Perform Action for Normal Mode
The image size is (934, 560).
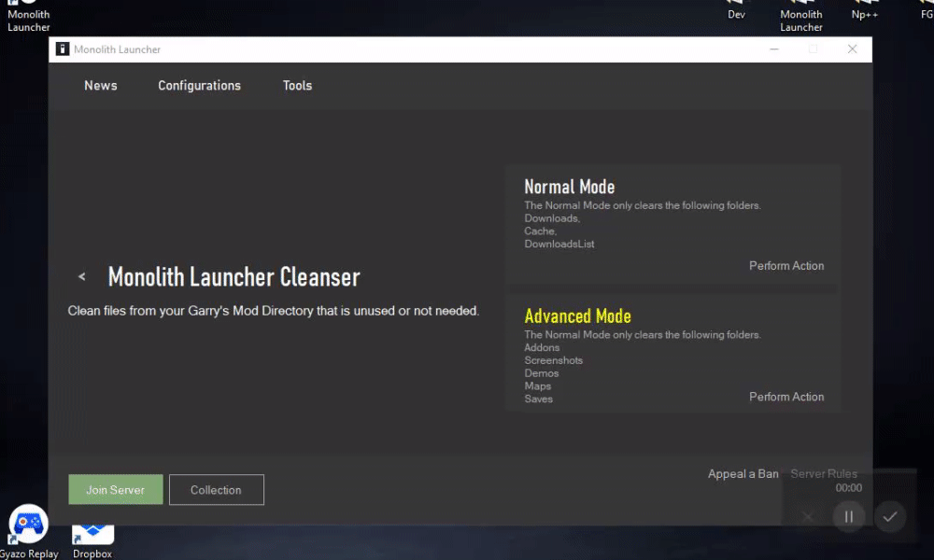point(786,266)
